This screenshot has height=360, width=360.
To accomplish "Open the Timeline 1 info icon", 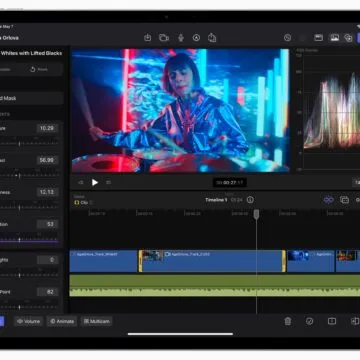I will (x=250, y=200).
